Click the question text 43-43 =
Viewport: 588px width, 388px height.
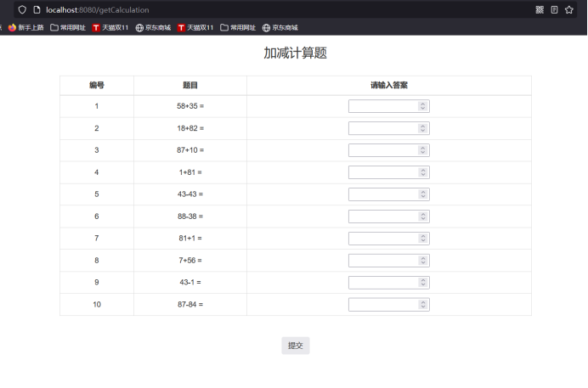pyautogui.click(x=190, y=194)
